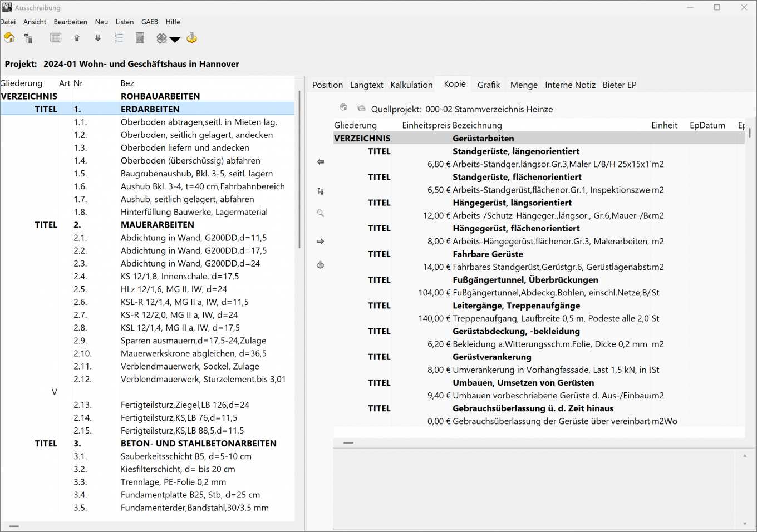Click the Einheitspreis column header

pyautogui.click(x=426, y=125)
